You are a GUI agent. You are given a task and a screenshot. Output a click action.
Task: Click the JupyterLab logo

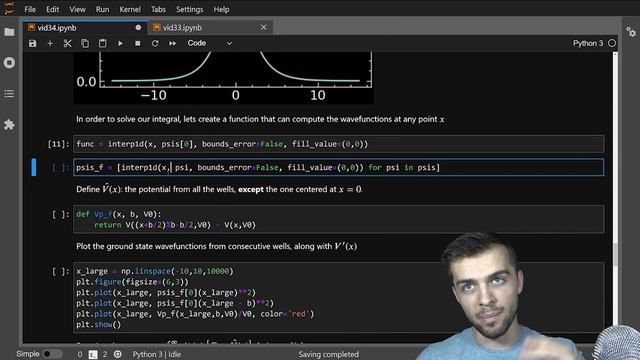coord(9,8)
